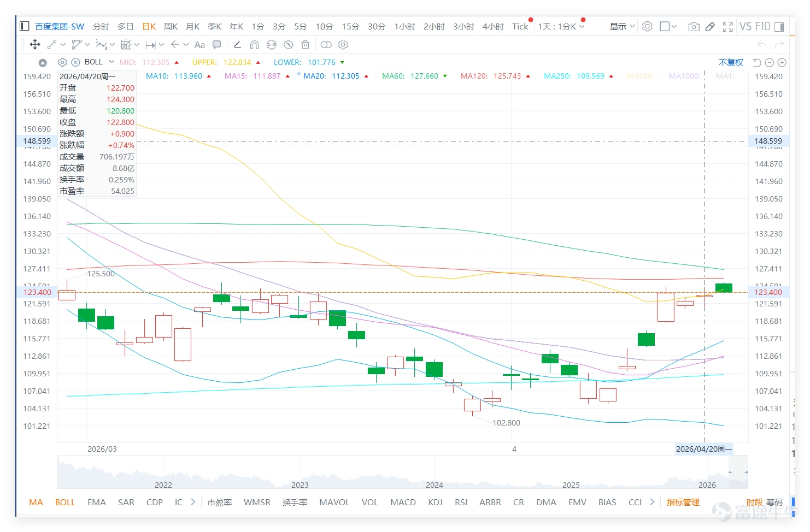This screenshot has height=532, width=810.
Task: Click the 2024 mini timeline overview
Action: pos(435,484)
